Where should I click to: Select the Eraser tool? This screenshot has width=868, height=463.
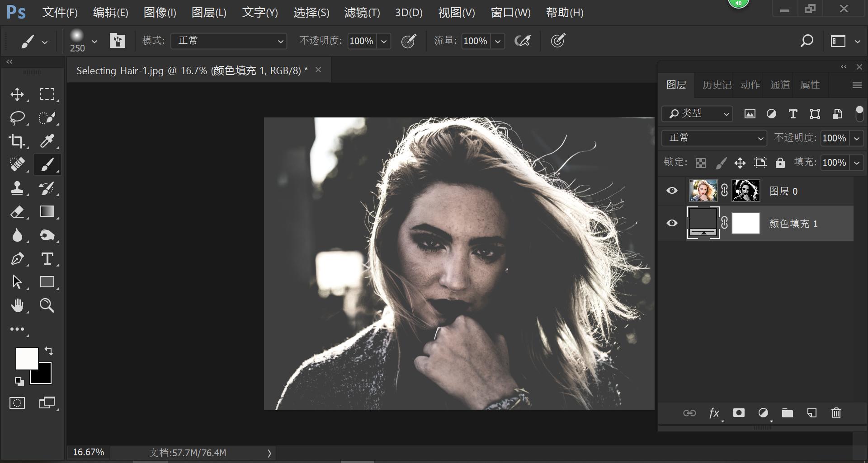pos(17,211)
